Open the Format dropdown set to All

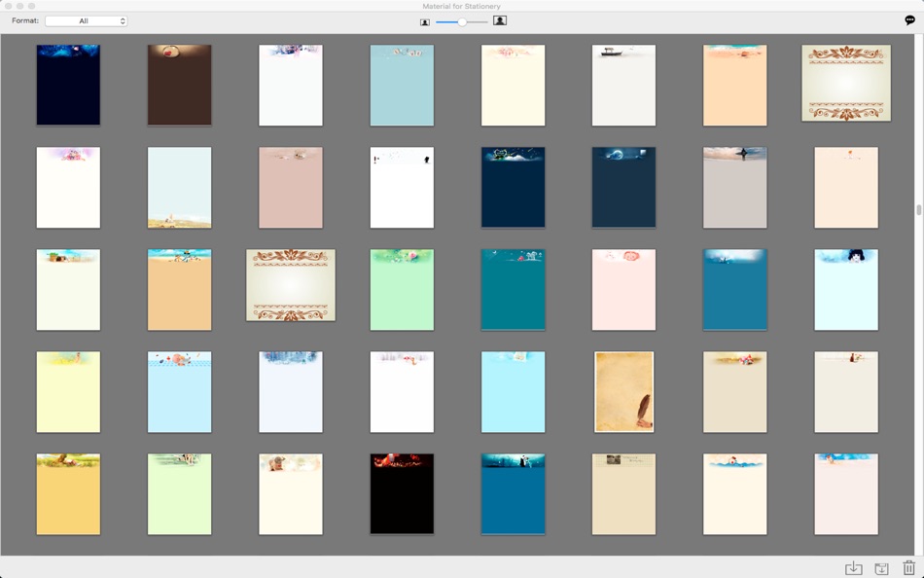point(86,20)
